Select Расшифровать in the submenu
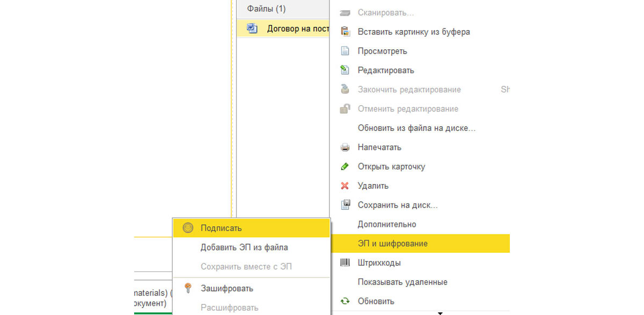This screenshot has width=644, height=315. (x=251, y=307)
